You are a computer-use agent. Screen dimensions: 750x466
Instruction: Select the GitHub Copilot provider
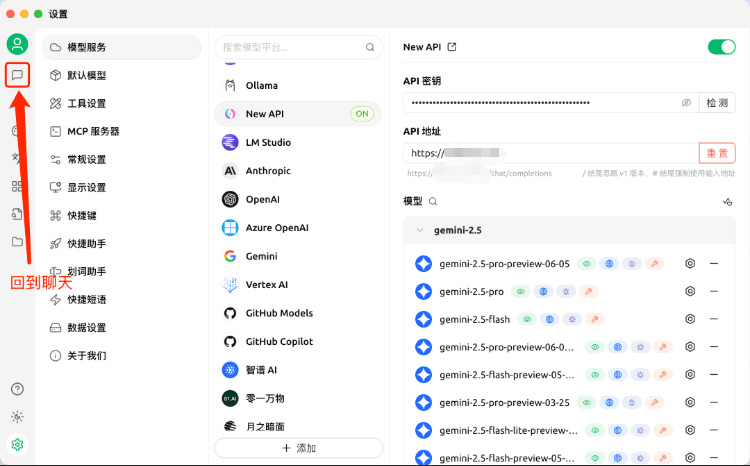pyautogui.click(x=298, y=342)
